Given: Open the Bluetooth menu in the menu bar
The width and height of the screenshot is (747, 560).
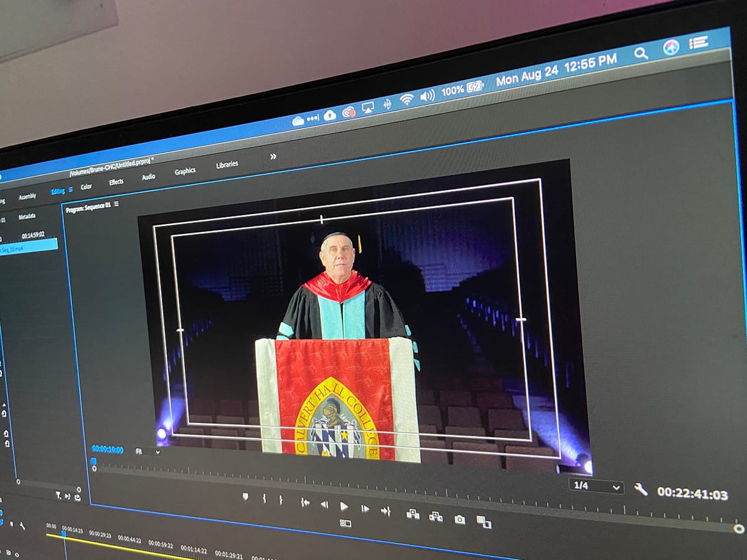Looking at the screenshot, I should pyautogui.click(x=387, y=103).
